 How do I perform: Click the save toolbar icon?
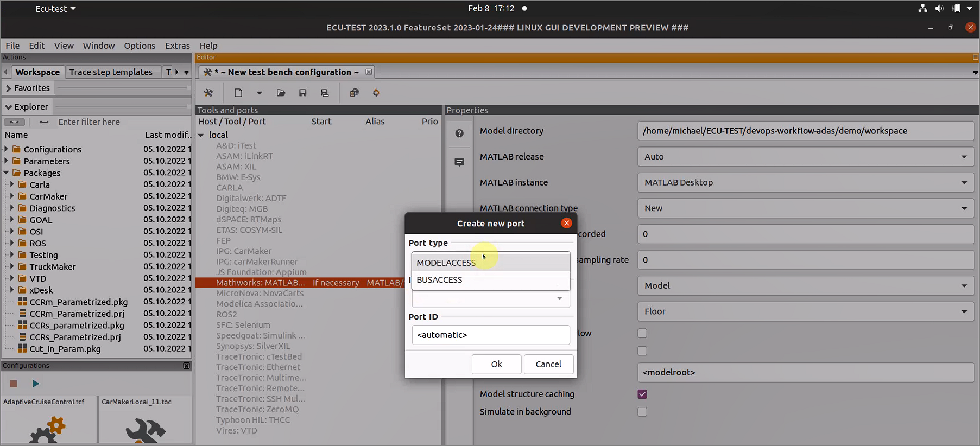303,93
